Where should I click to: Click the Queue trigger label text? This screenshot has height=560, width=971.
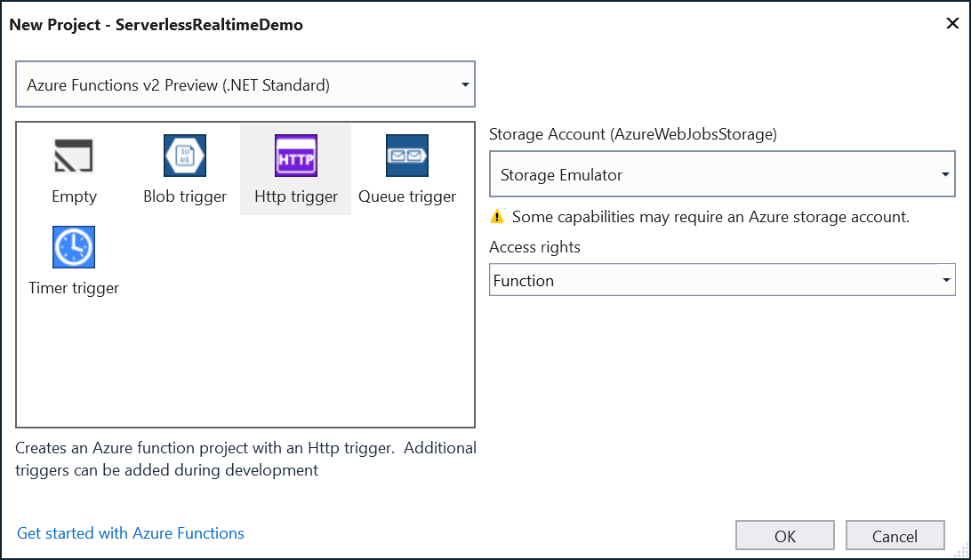point(407,196)
